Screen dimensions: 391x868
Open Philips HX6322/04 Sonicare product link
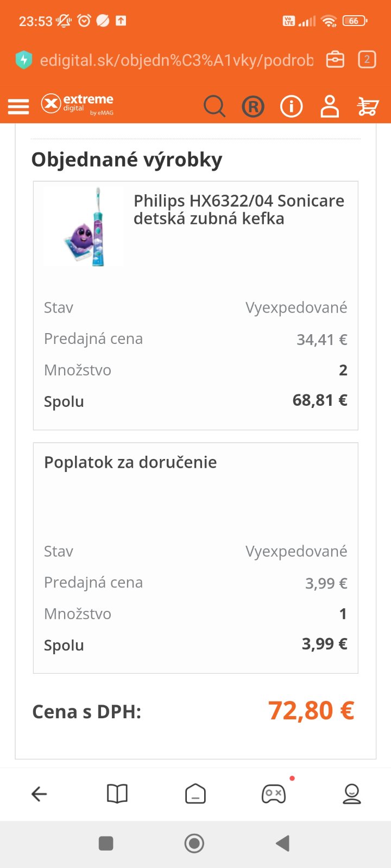click(239, 209)
